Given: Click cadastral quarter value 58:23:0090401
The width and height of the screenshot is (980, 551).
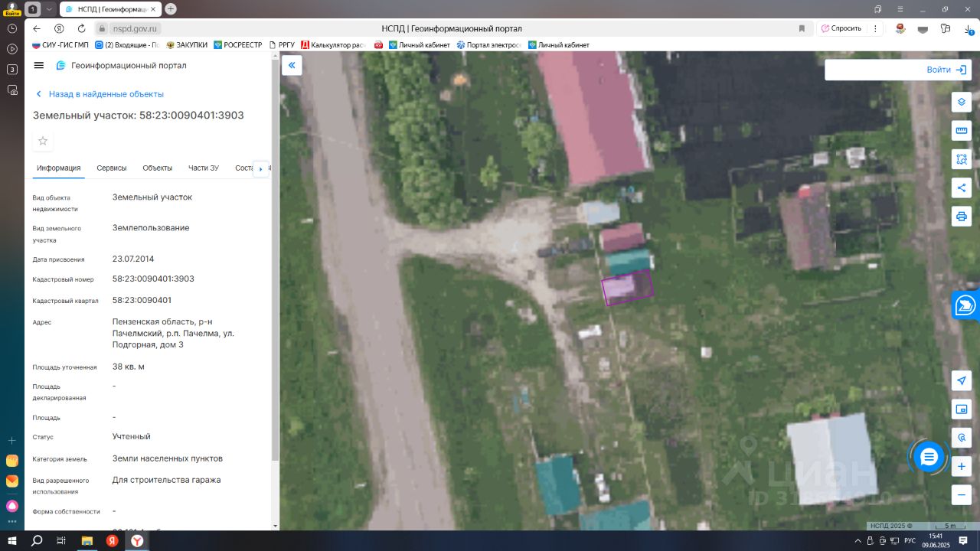Looking at the screenshot, I should (142, 300).
